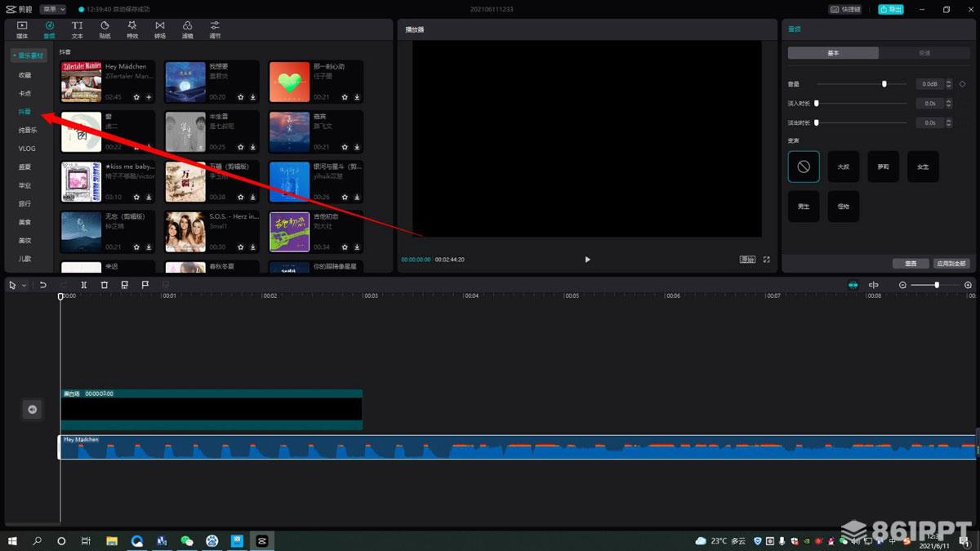Screen dimensions: 980x551
Task: Switch to the 文本 text tab
Action: click(77, 29)
